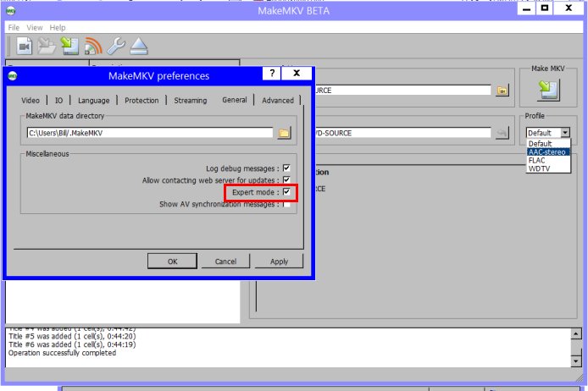Click the Save selected titles toolbar icon
The height and width of the screenshot is (391, 588).
[x=69, y=47]
